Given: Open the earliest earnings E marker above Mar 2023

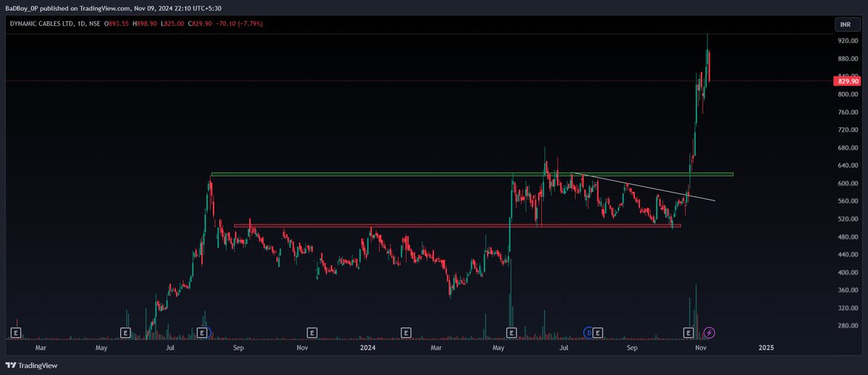Looking at the screenshot, I should click(x=16, y=332).
